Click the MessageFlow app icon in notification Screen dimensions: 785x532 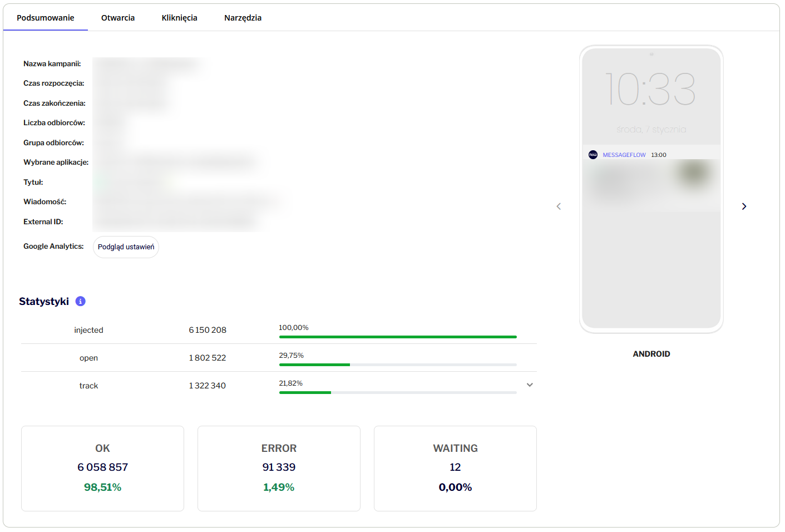pyautogui.click(x=593, y=155)
